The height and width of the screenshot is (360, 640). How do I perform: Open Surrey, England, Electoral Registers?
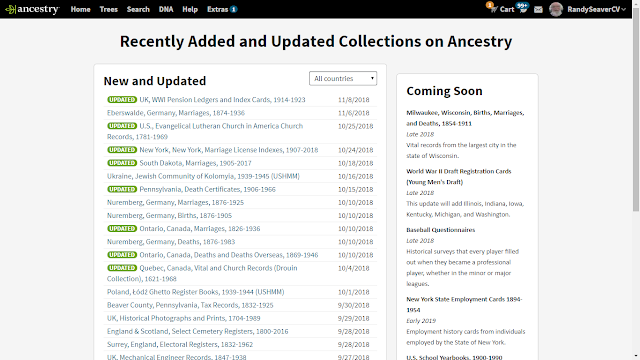[180, 344]
